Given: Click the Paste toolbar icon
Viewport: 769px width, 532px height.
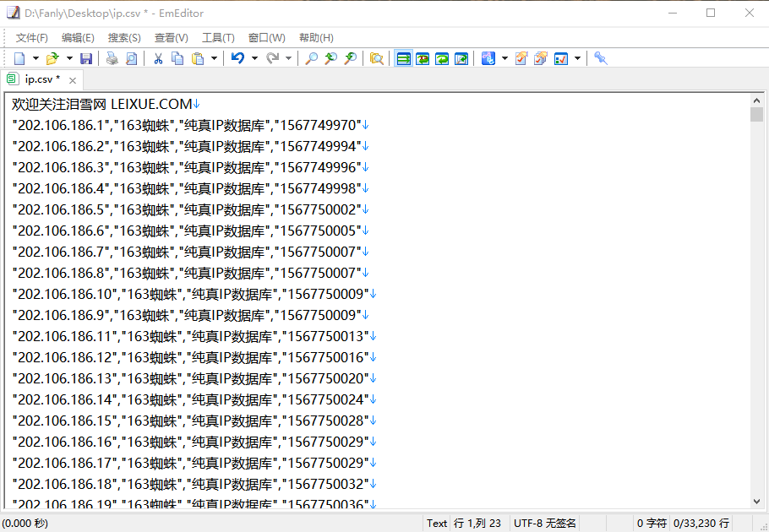Looking at the screenshot, I should point(198,58).
